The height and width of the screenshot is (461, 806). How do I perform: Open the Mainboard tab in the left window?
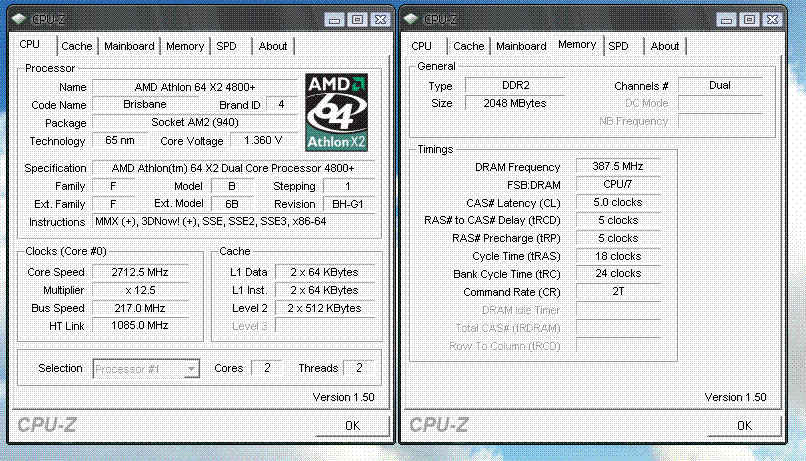click(x=129, y=46)
